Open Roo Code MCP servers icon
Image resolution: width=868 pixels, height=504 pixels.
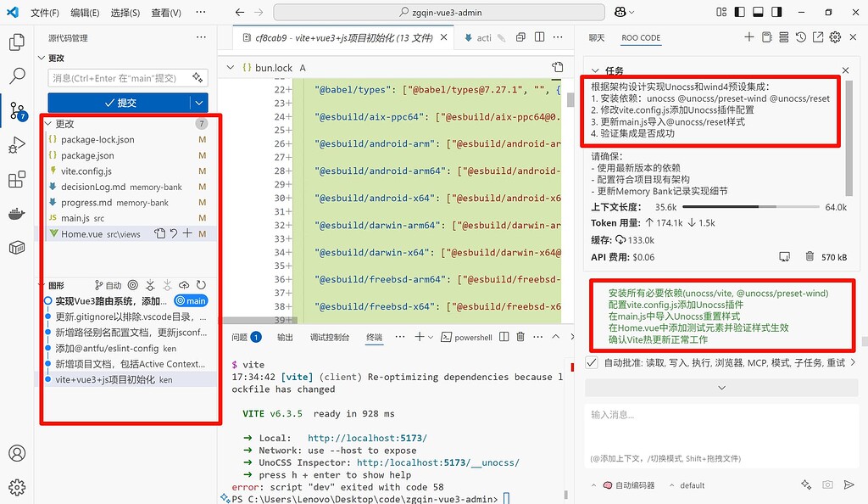pos(784,37)
